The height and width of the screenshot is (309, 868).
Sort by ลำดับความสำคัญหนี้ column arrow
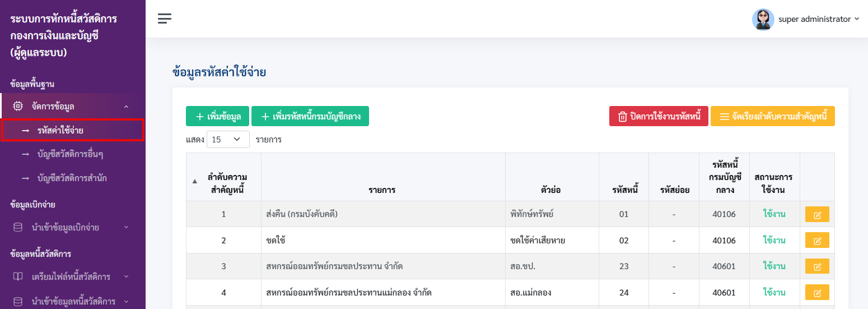pyautogui.click(x=195, y=181)
